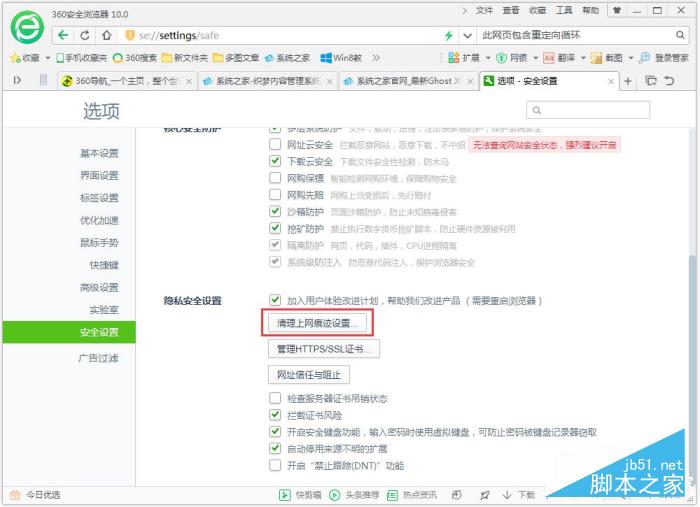Image resolution: width=700 pixels, height=507 pixels.
Task: Click the skin shirt icon in the title bar
Action: (617, 10)
